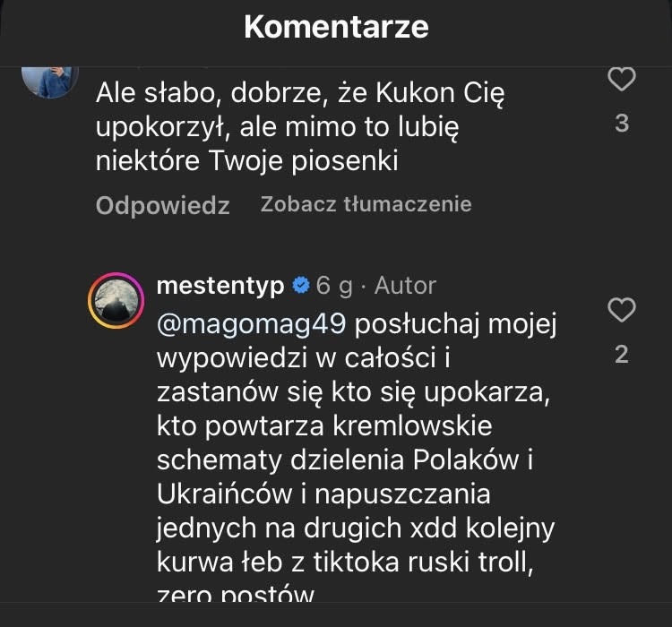The image size is (672, 627).
Task: View likes count 3 on first comment
Action: 622,124
